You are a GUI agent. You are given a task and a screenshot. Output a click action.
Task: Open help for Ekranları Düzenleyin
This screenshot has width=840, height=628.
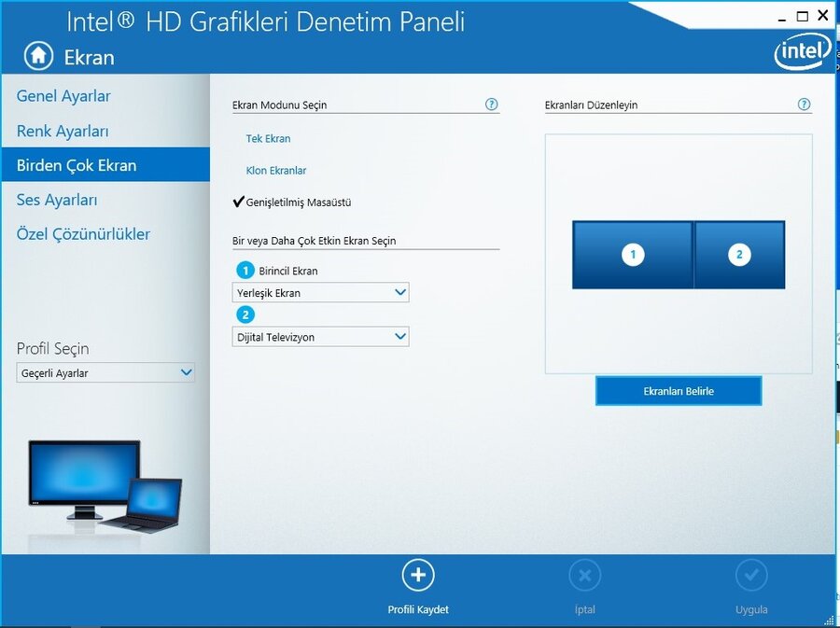click(x=804, y=105)
